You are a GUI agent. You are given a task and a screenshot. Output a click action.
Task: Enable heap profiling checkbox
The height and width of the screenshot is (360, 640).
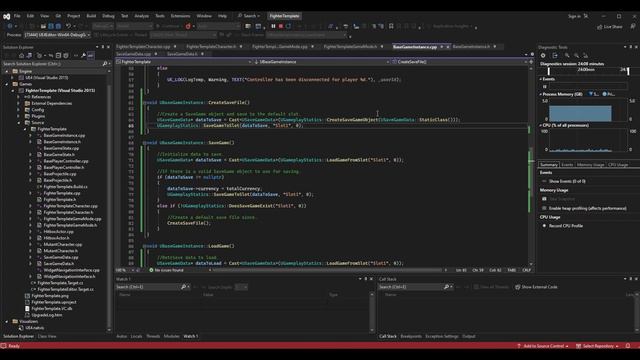[544, 208]
